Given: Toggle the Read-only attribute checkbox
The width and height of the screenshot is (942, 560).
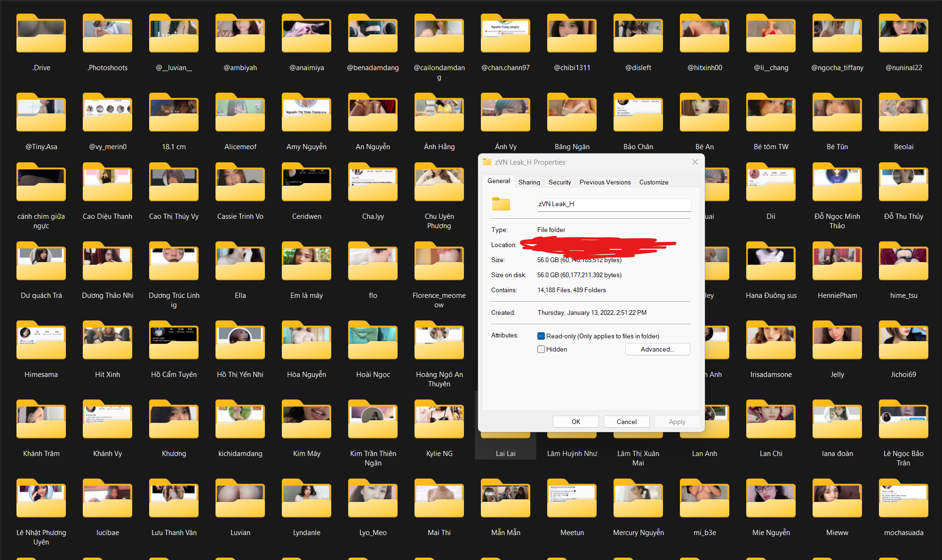Looking at the screenshot, I should click(x=541, y=336).
